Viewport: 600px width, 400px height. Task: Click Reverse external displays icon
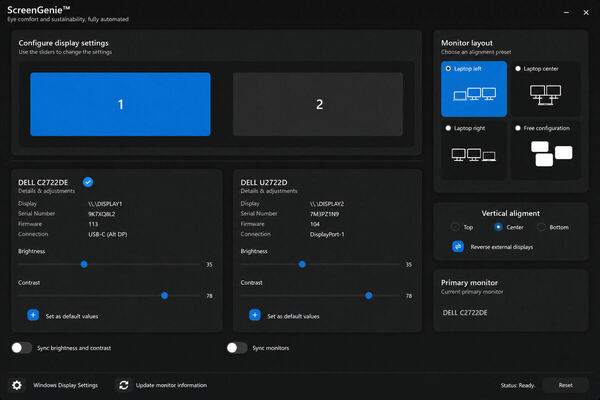point(458,247)
